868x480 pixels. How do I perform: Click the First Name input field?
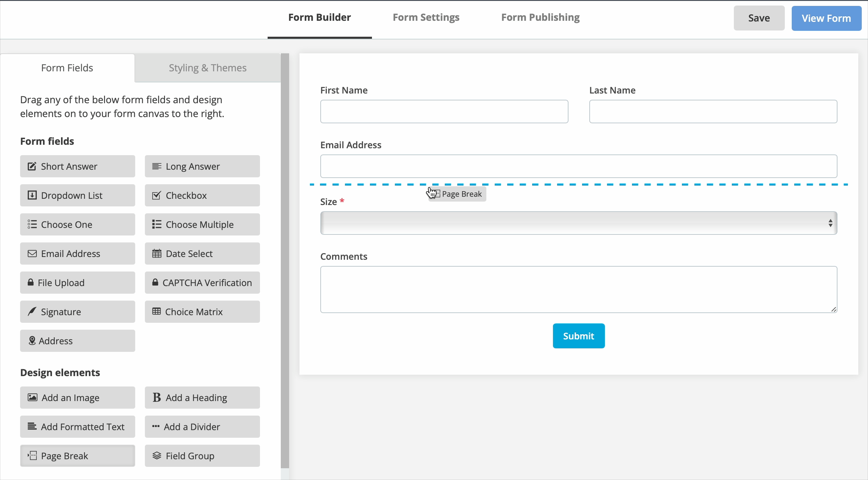tap(444, 112)
